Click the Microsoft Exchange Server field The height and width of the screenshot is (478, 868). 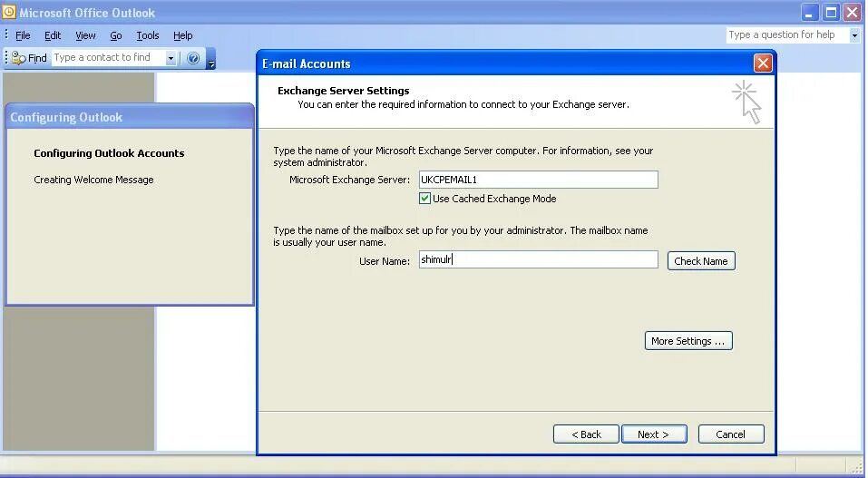[538, 180]
